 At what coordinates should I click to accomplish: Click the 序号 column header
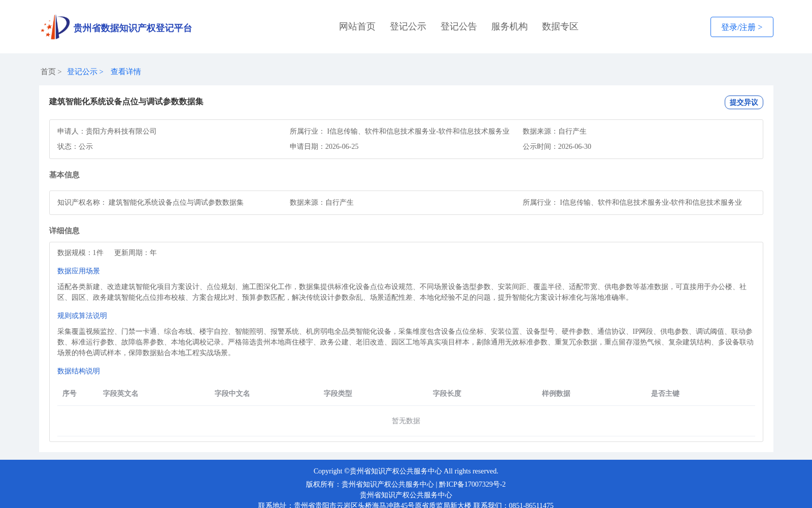[70, 393]
